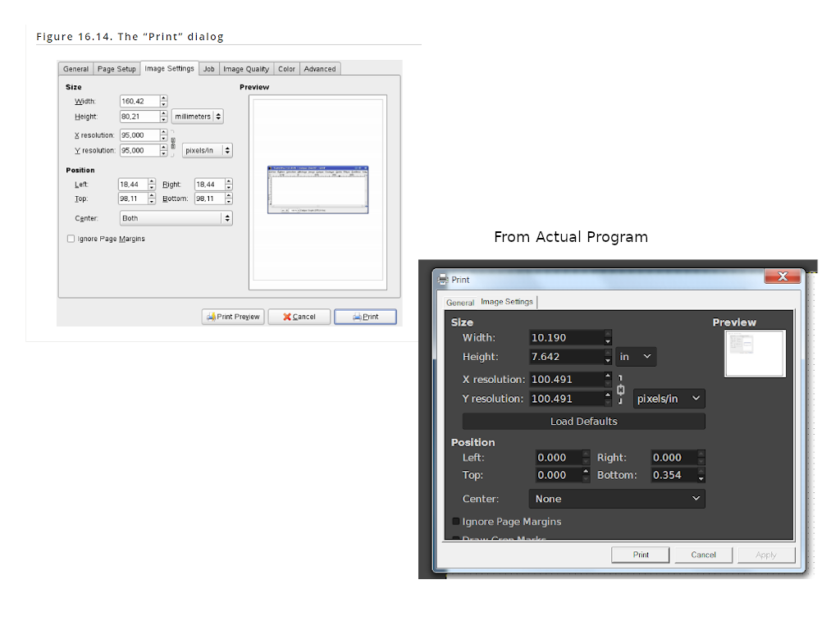
Task: Click Height field showing 7.642
Action: pyautogui.click(x=566, y=357)
